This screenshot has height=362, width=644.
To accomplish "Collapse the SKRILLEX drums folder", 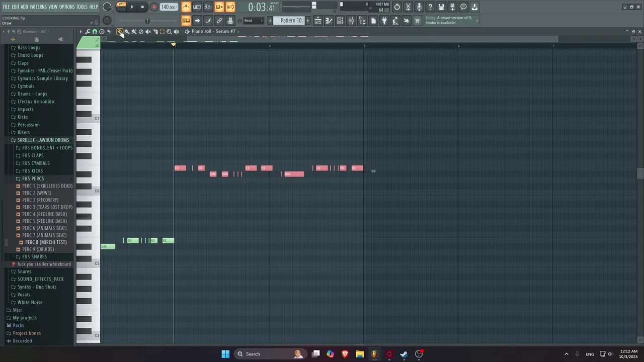I will (43, 140).
